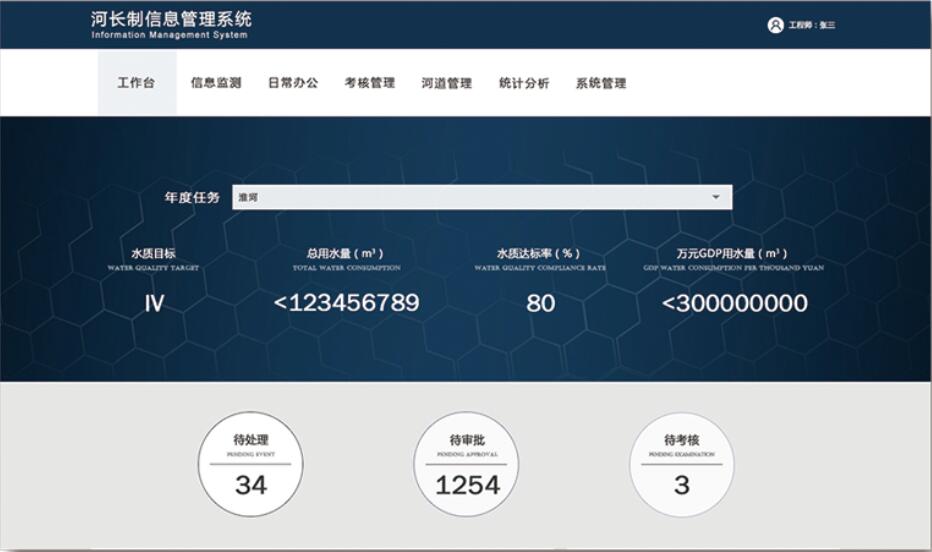Click the 万元GDP用水量 value <300000000
932x552 pixels.
point(734,303)
